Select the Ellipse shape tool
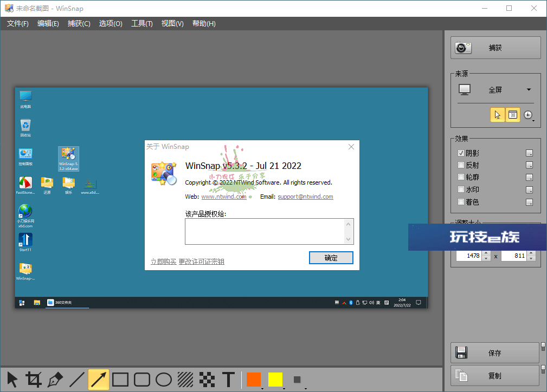This screenshot has width=547, height=392. pos(164,380)
